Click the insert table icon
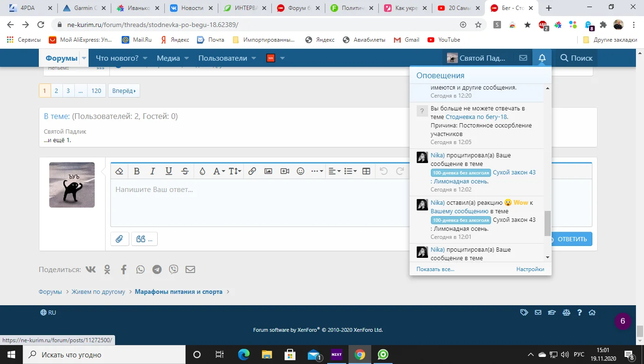Viewport: 644px width, 364px height. point(366,171)
